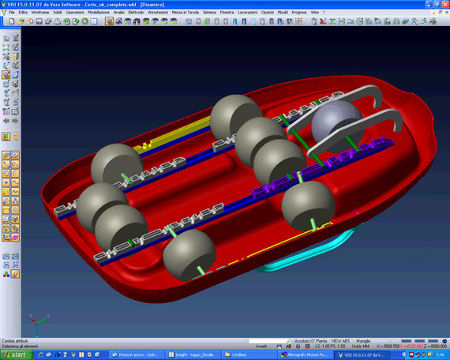The image size is (450, 360).
Task: Click the Unità: MM status bar entry
Action: pyautogui.click(x=360, y=346)
